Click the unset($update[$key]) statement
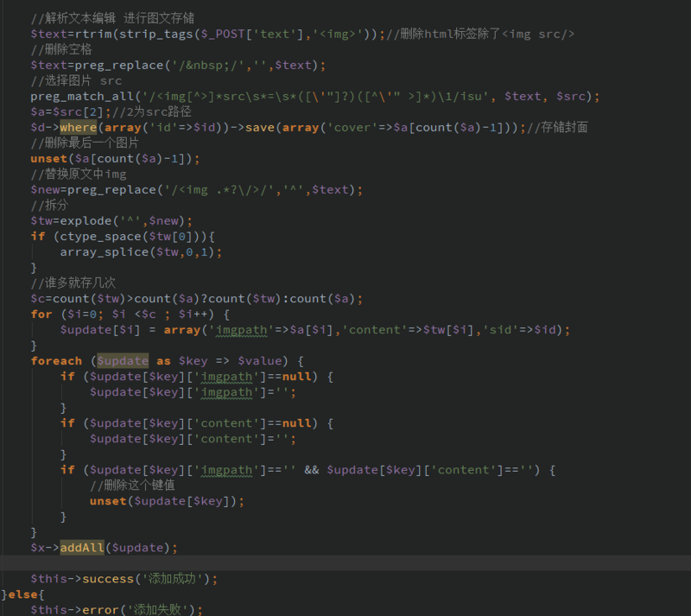Screen dimensions: 691x616 [167, 501]
